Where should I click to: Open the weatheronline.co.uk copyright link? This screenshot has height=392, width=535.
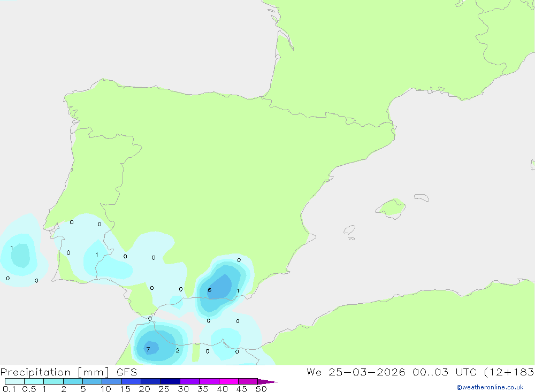point(490,387)
